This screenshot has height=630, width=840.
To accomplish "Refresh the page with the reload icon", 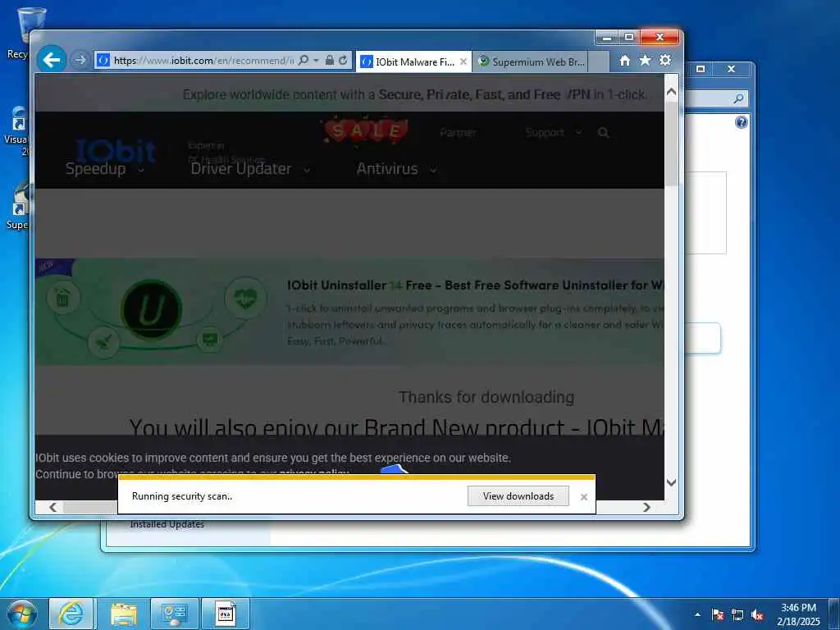I will [x=343, y=60].
